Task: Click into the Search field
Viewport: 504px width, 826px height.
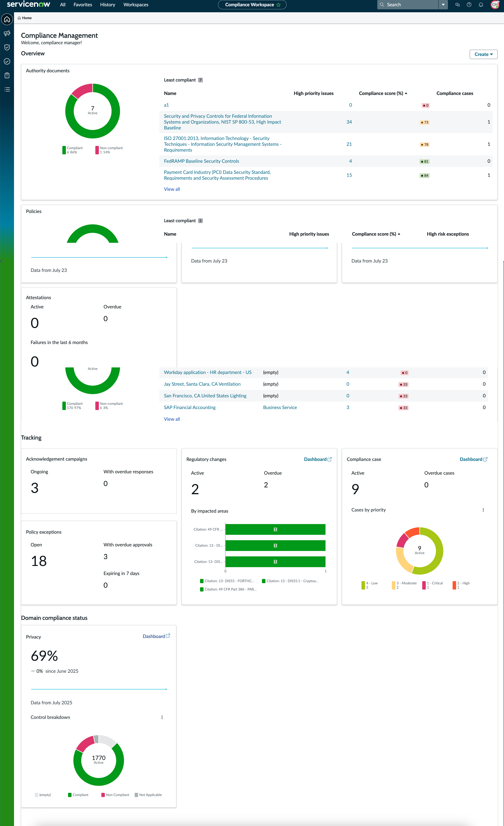Action: coord(408,5)
